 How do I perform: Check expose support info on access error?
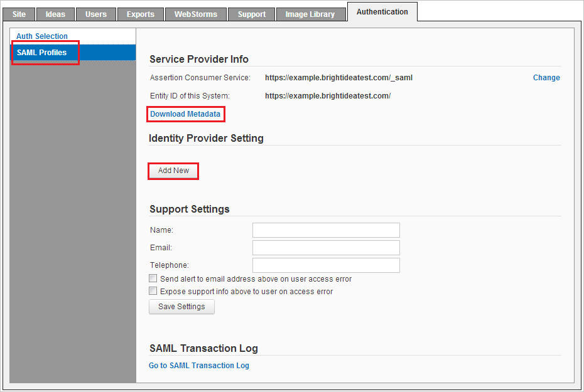(x=153, y=290)
